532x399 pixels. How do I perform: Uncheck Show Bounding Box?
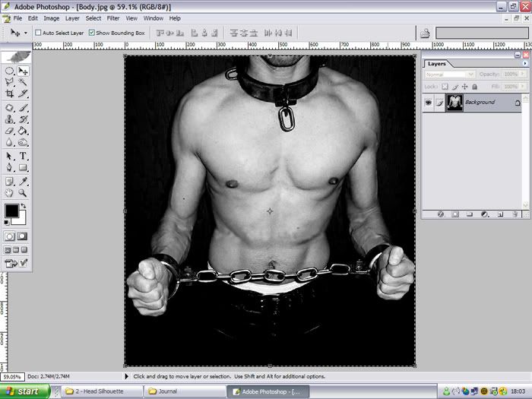point(92,33)
